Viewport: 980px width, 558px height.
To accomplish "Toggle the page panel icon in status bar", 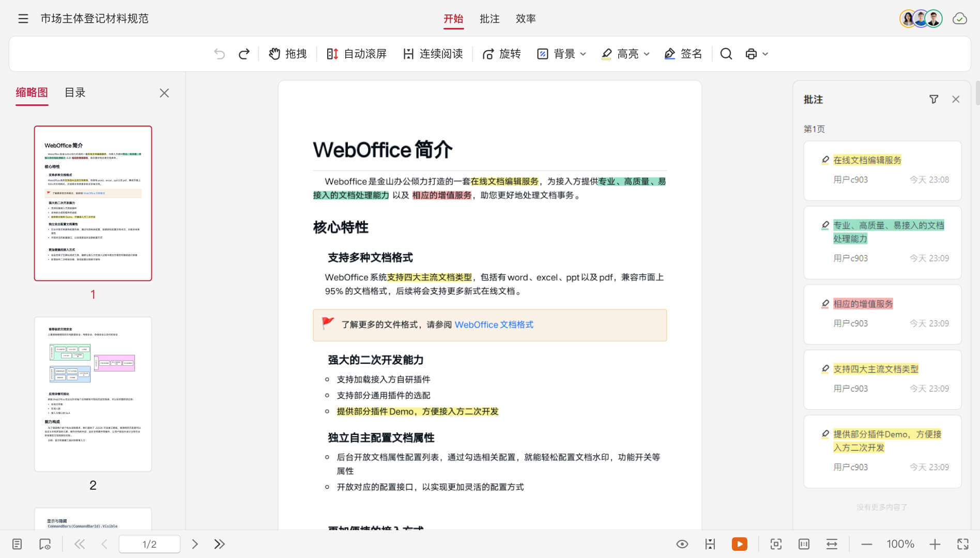I will click(x=17, y=544).
